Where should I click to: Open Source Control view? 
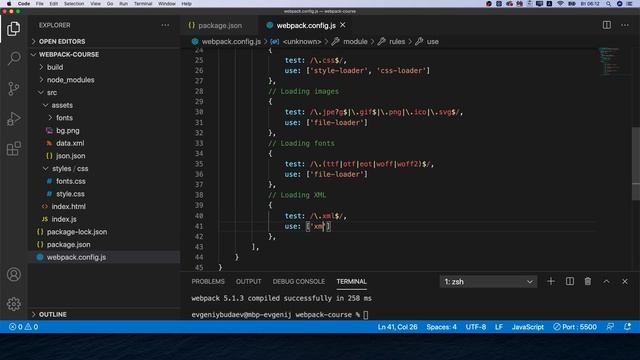(13, 89)
